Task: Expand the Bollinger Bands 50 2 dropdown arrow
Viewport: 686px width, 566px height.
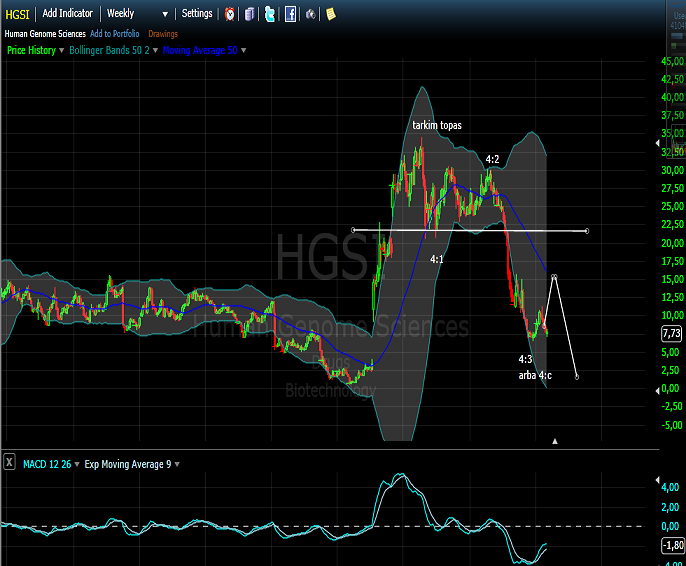Action: pyautogui.click(x=155, y=51)
